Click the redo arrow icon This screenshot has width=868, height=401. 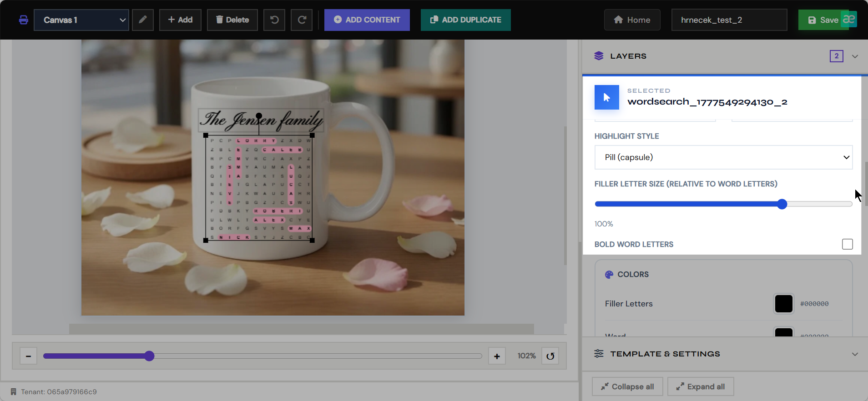(x=302, y=20)
